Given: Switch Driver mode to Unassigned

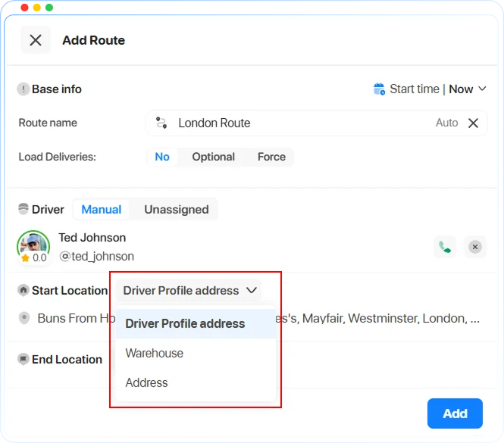Looking at the screenshot, I should click(x=177, y=209).
